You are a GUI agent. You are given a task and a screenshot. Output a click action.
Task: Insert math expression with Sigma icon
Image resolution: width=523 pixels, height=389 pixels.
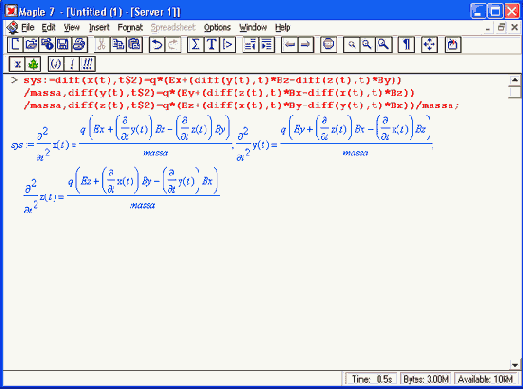(x=195, y=44)
